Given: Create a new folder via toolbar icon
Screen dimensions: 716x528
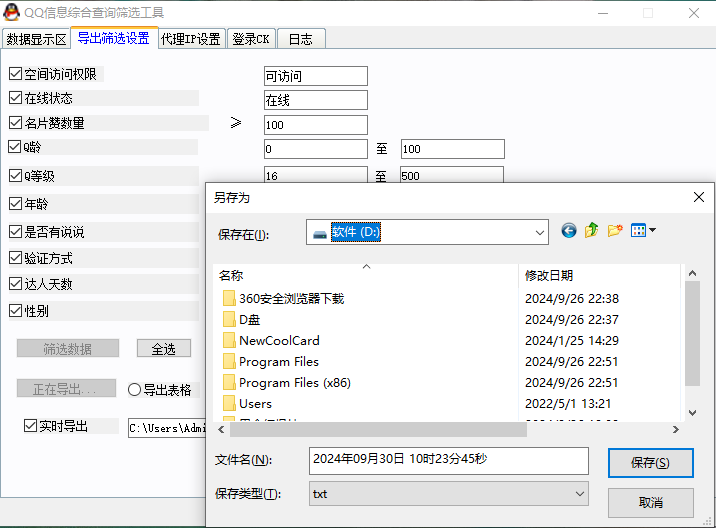Looking at the screenshot, I should coord(615,231).
